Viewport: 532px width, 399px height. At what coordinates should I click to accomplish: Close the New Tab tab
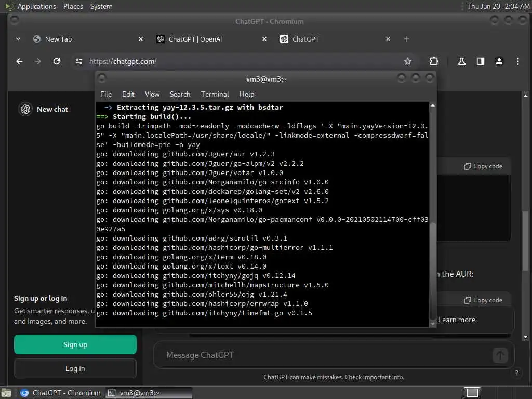[141, 39]
